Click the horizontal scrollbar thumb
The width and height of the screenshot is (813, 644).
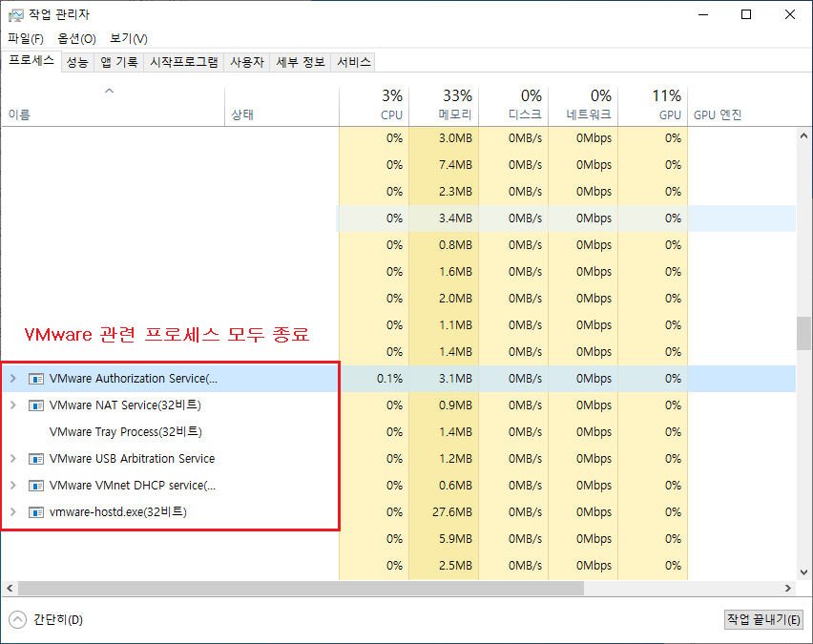point(301,588)
